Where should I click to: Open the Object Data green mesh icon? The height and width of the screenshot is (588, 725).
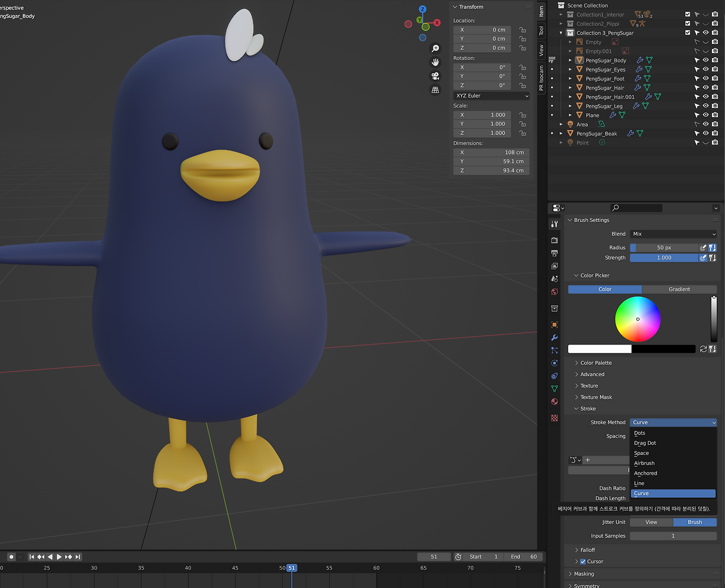[x=555, y=389]
